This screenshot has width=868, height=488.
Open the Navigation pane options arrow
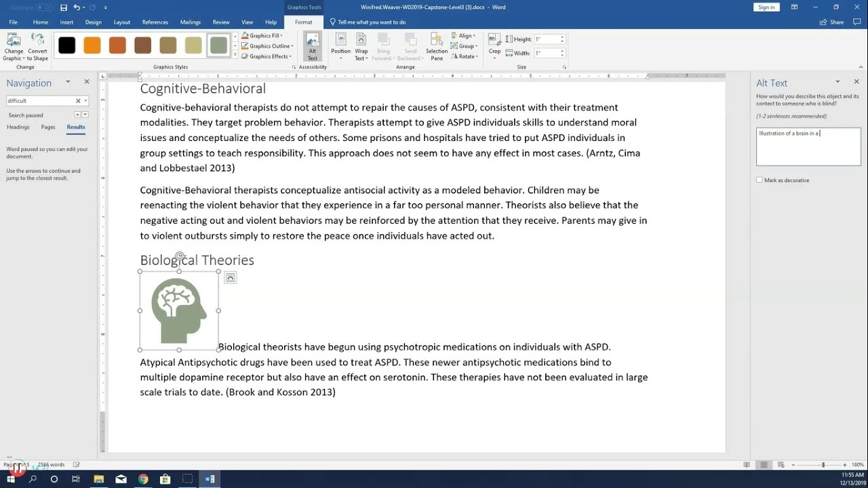pyautogui.click(x=68, y=82)
